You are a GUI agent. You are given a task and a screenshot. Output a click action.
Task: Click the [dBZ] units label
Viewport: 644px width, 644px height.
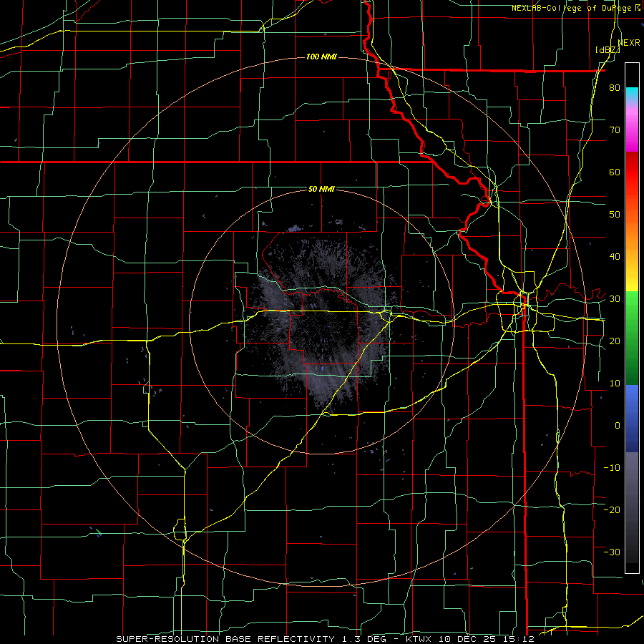tap(608, 50)
